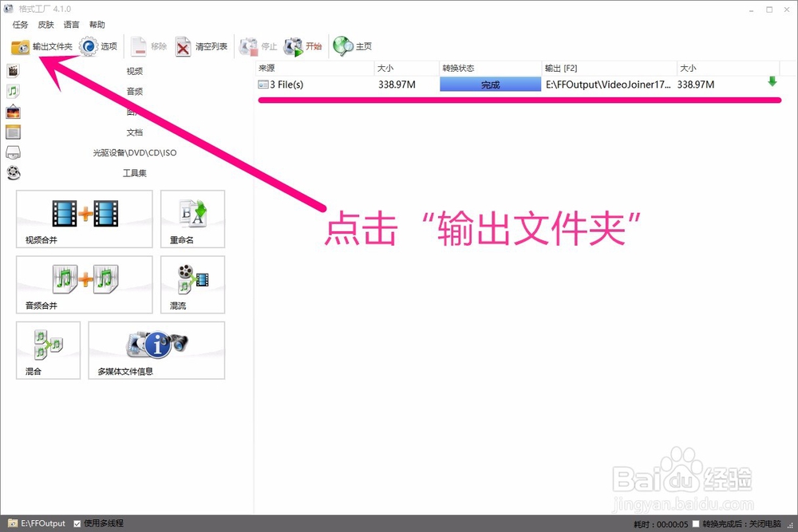Screen dimensions: 798x532
Task: Open the 混合 audio mix tool
Action: click(49, 350)
